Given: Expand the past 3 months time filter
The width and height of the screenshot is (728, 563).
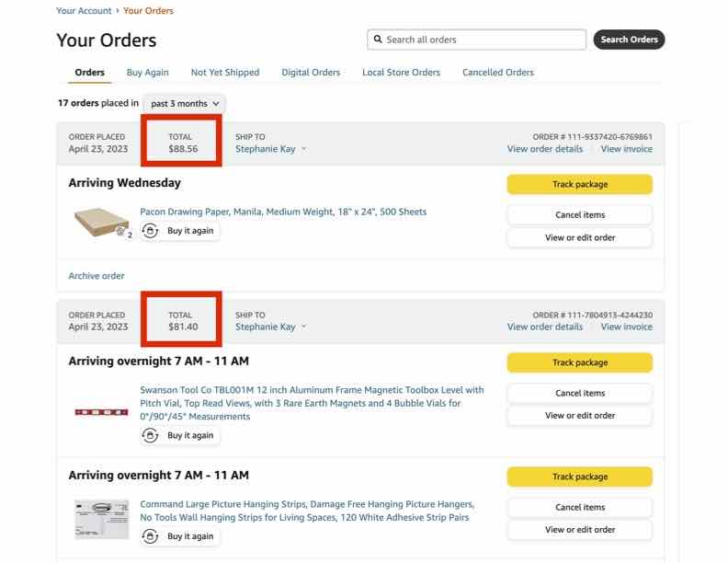Looking at the screenshot, I should [185, 104].
